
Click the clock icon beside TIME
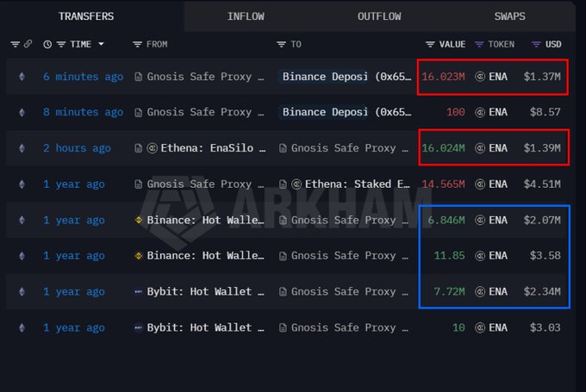coord(47,44)
